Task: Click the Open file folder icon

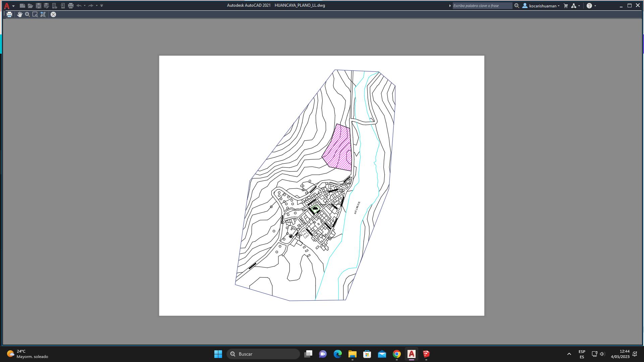Action: coord(30,6)
